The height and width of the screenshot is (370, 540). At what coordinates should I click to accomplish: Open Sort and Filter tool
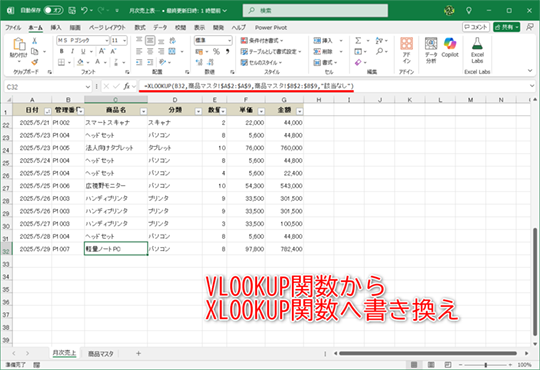point(380,41)
